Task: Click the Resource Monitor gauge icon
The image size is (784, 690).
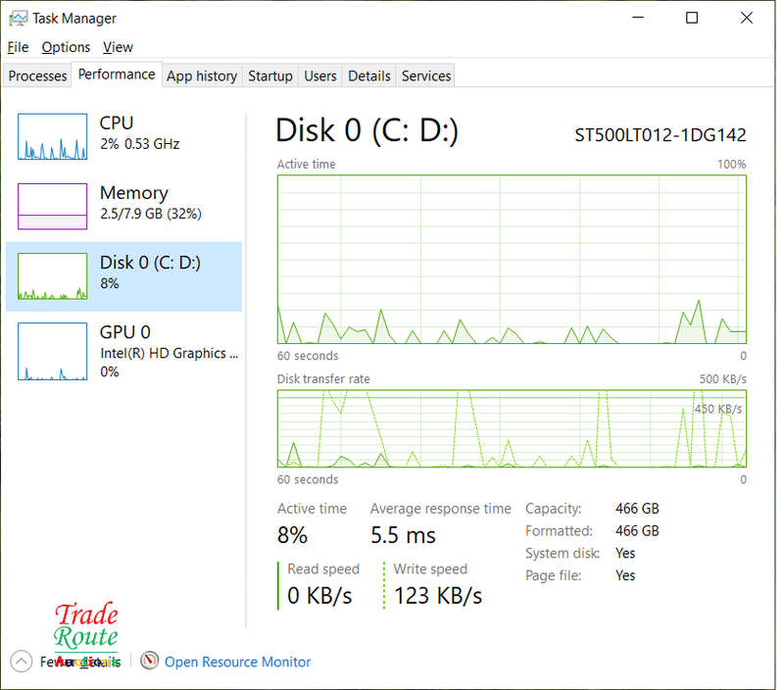Action: 149,662
